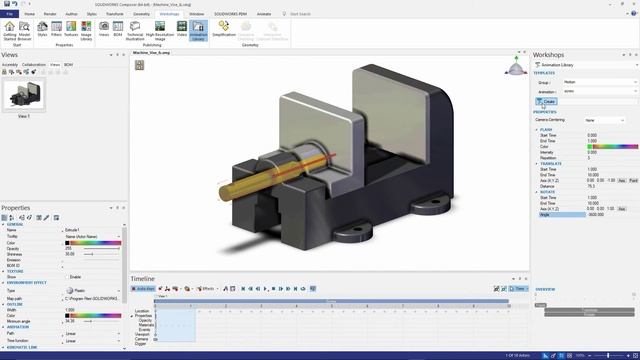This screenshot has width=640, height=360.
Task: Open the environment Type dropdown Plastic
Action: (x=93, y=291)
